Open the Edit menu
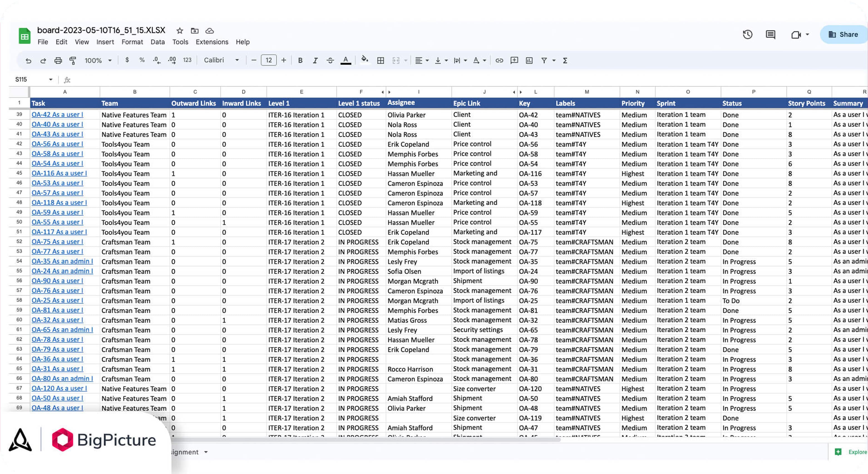The width and height of the screenshot is (868, 474). [61, 42]
